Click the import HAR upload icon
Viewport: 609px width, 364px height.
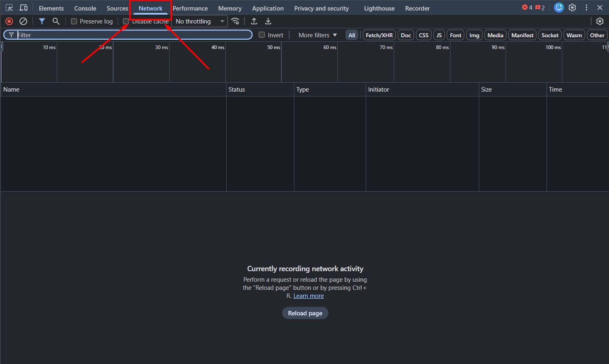point(254,21)
